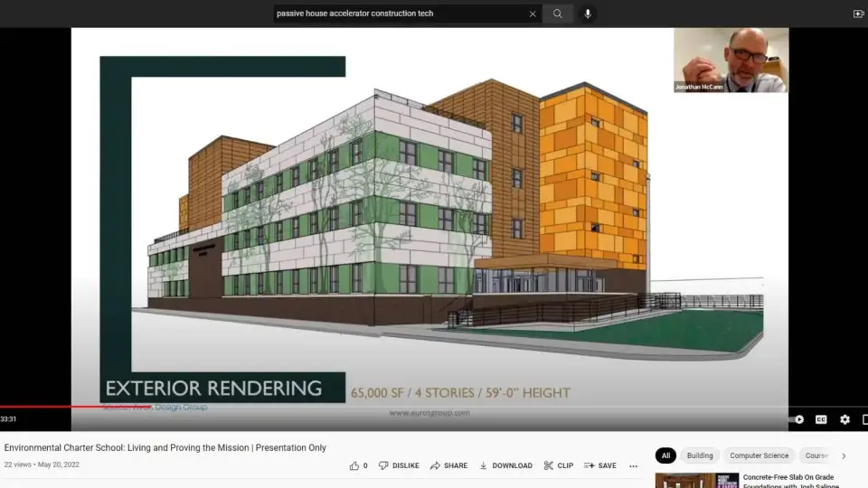This screenshot has height=488, width=868.
Task: Toggle theater mode in the player
Action: [863, 419]
